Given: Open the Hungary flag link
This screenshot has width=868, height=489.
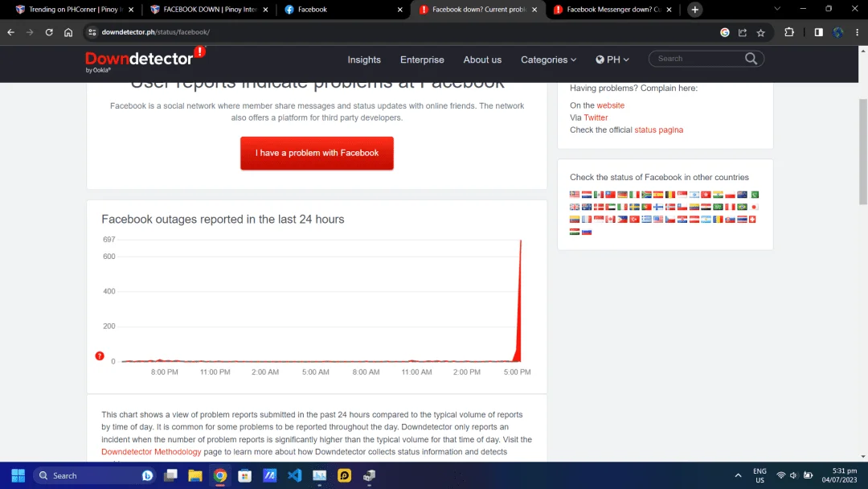Looking at the screenshot, I should point(575,232).
